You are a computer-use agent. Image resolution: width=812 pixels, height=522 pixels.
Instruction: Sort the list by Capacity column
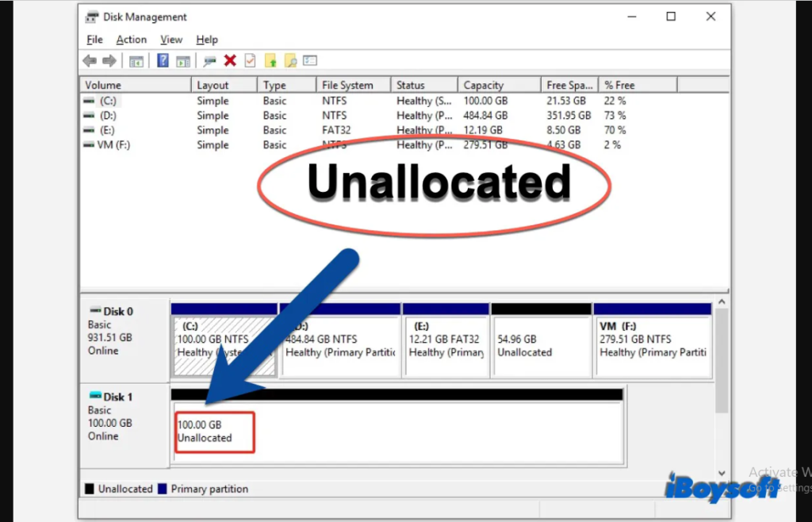coord(484,85)
